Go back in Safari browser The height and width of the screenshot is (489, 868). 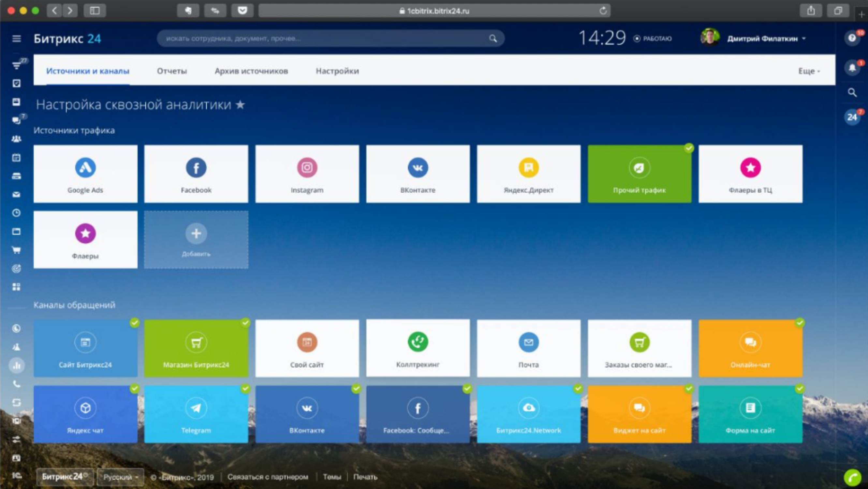click(x=54, y=11)
